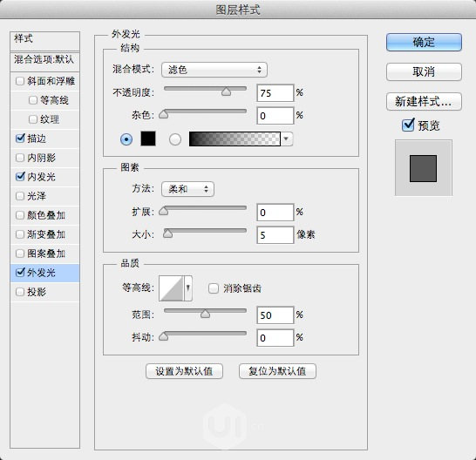Click the 取消 button

tap(424, 72)
